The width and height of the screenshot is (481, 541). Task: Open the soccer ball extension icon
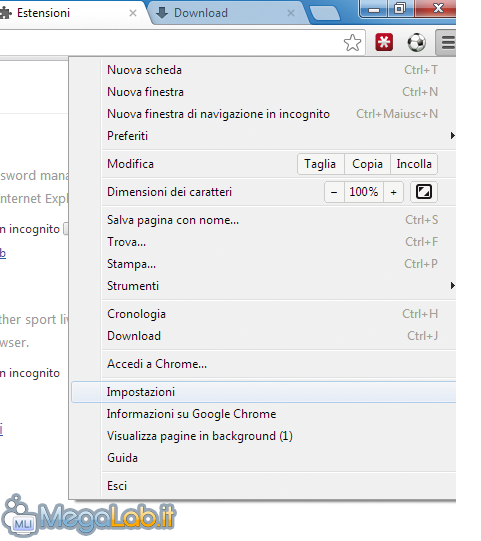pos(416,42)
